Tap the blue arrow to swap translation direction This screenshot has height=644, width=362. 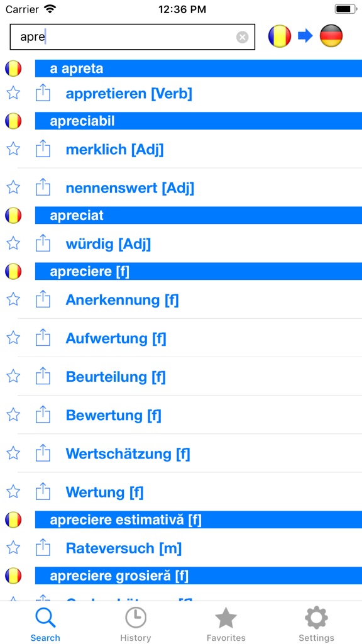pyautogui.click(x=305, y=36)
